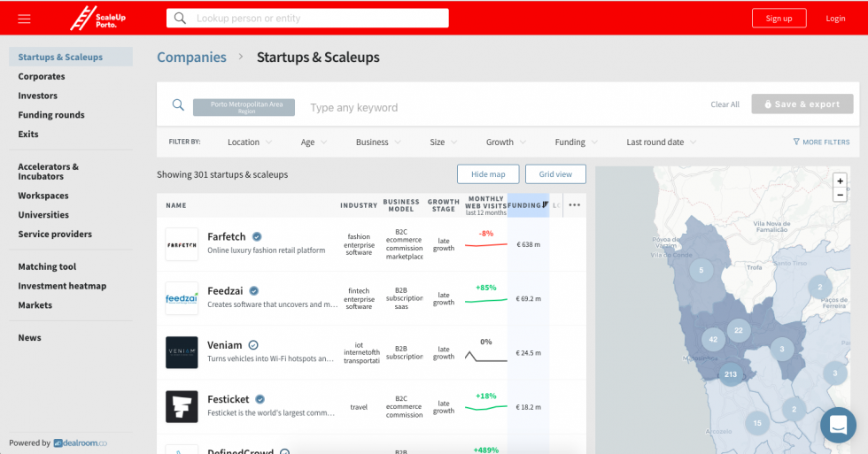Open More Filters
The image size is (868, 454).
point(821,142)
